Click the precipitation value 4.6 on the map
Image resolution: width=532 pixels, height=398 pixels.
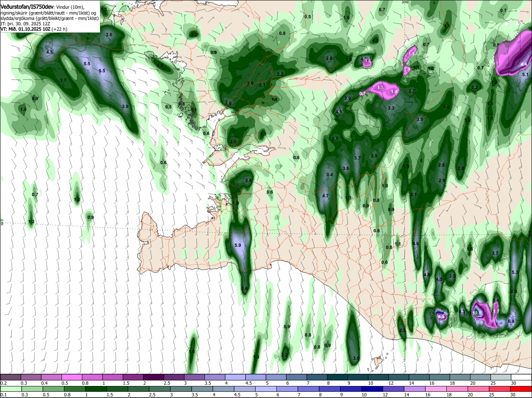point(416,243)
